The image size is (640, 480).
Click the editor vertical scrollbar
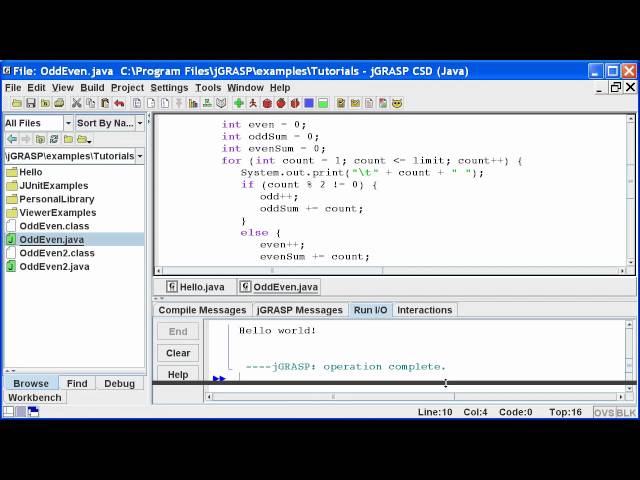631,191
